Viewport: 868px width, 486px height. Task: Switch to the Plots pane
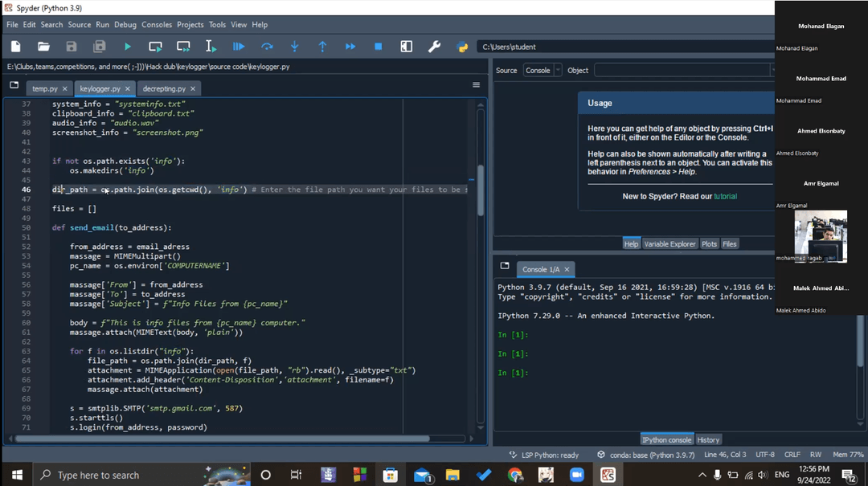point(709,244)
